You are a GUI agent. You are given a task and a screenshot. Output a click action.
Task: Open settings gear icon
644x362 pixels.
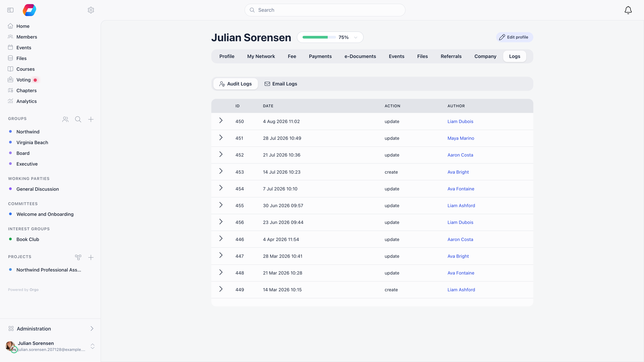click(x=91, y=10)
